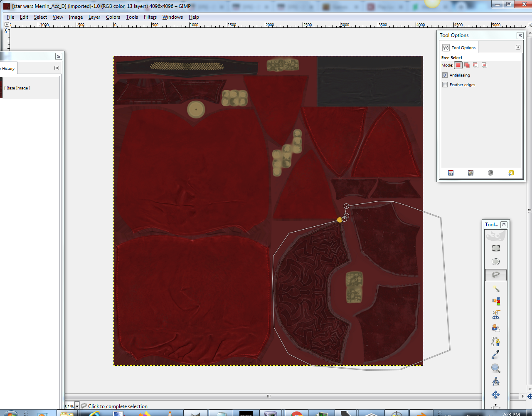Open the Layer menu
This screenshot has width=532, height=416.
94,17
